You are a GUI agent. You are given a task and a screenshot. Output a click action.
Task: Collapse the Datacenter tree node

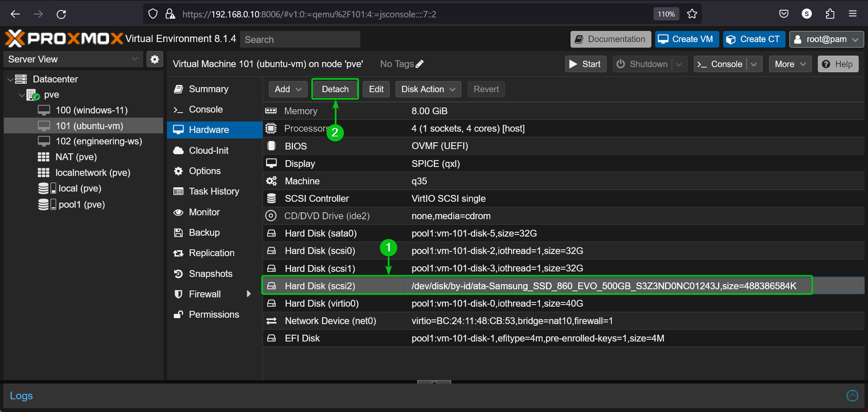(x=10, y=79)
